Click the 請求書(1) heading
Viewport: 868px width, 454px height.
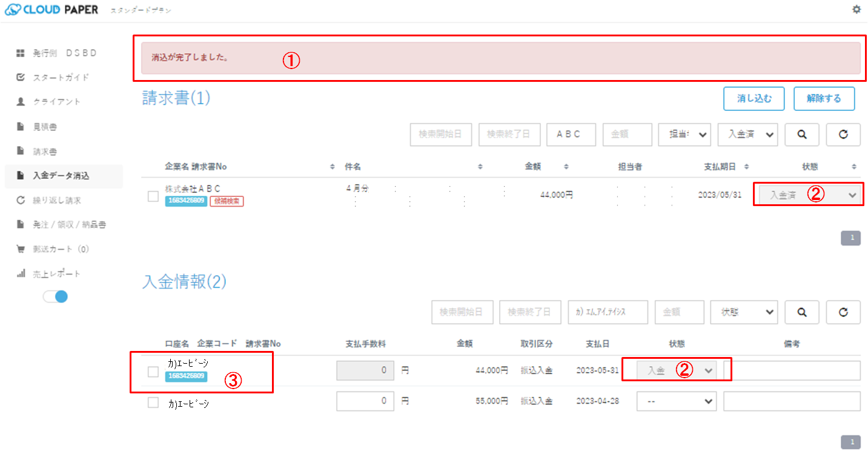pyautogui.click(x=176, y=98)
